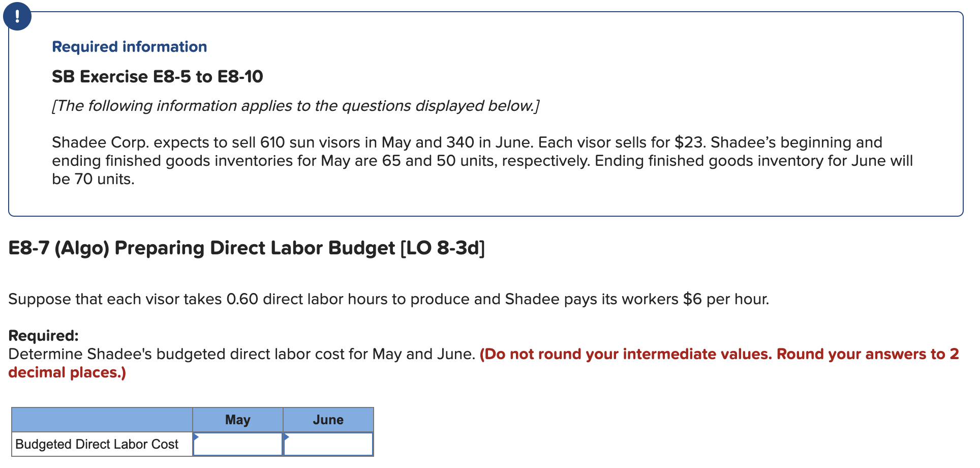Click the June column header
Image resolution: width=980 pixels, height=468 pixels.
(x=328, y=419)
